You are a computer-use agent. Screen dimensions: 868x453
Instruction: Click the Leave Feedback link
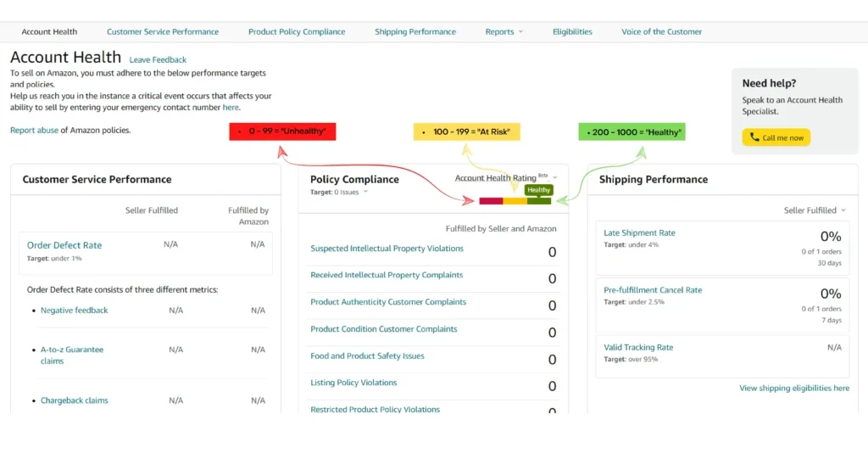pos(158,59)
